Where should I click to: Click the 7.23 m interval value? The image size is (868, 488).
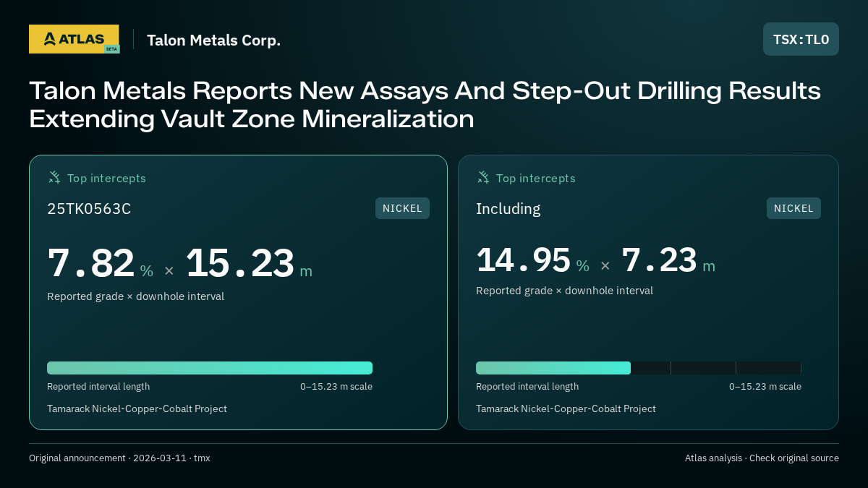(x=668, y=260)
